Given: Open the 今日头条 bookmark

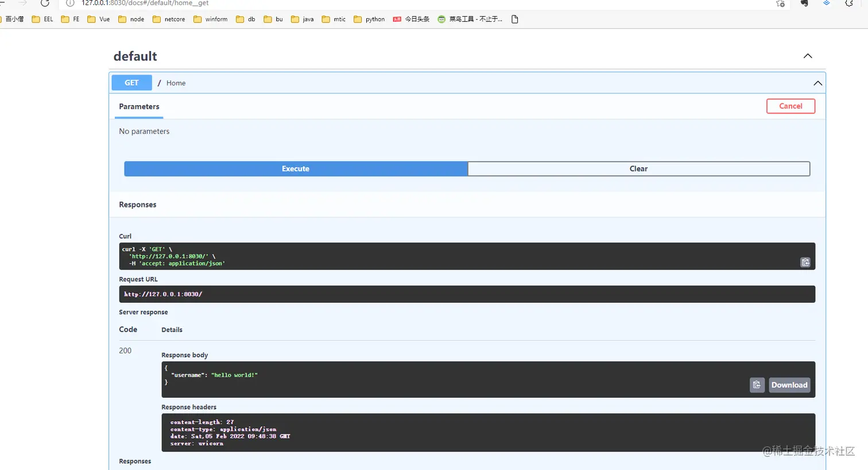Looking at the screenshot, I should (411, 19).
